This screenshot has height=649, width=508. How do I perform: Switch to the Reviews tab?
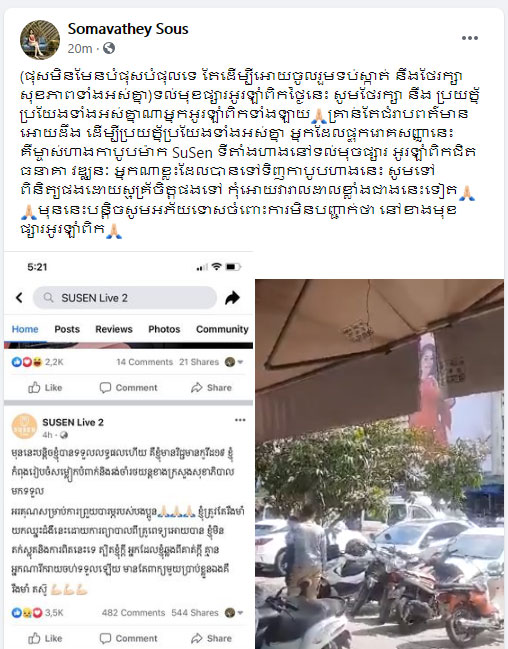(114, 329)
